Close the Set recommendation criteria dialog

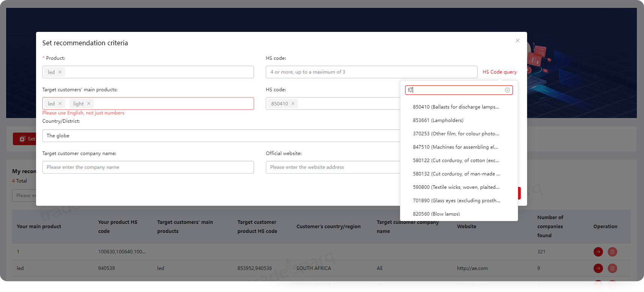[517, 40]
